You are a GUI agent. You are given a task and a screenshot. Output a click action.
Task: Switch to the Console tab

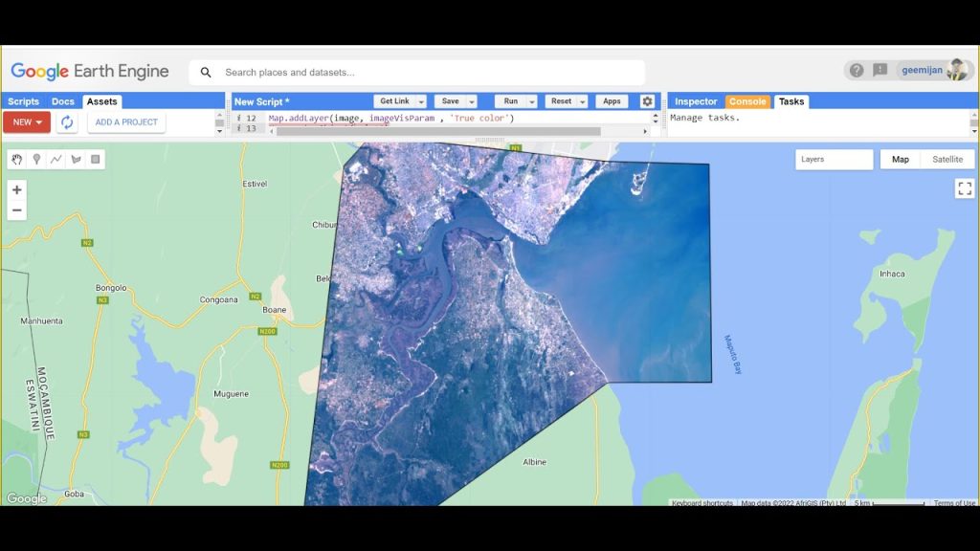point(747,100)
